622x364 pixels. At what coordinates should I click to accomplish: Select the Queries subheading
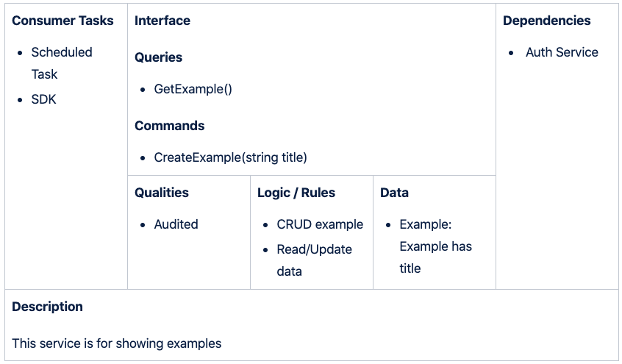click(x=158, y=57)
